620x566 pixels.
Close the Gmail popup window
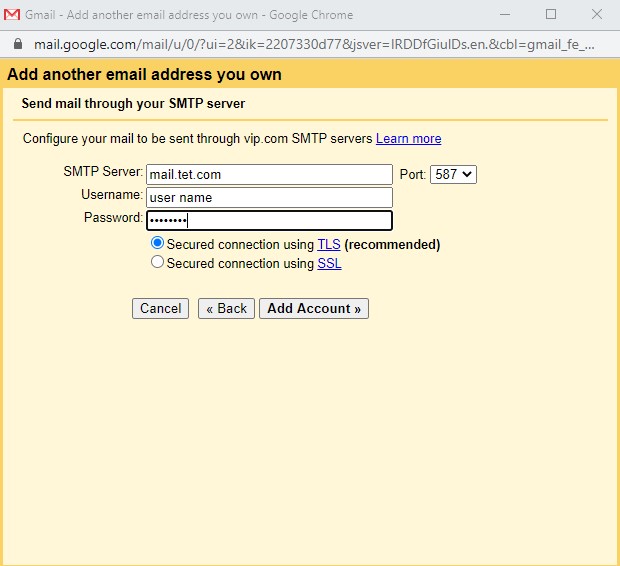[597, 15]
